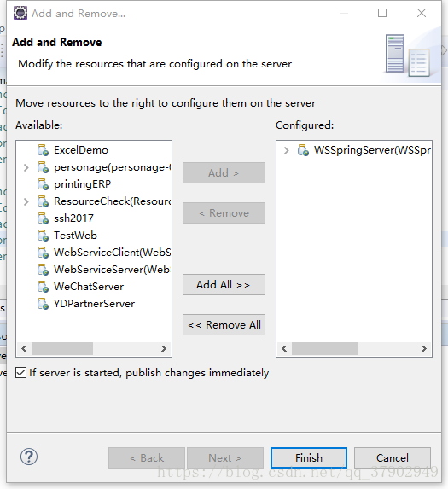Click Available list horizontal scrollbar thumb
The image size is (448, 489).
coord(62,349)
